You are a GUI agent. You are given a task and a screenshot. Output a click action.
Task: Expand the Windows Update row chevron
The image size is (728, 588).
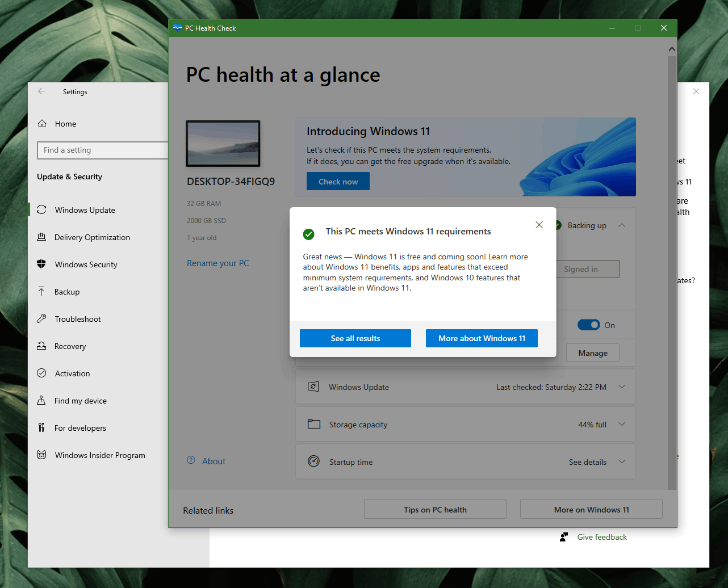click(x=622, y=387)
